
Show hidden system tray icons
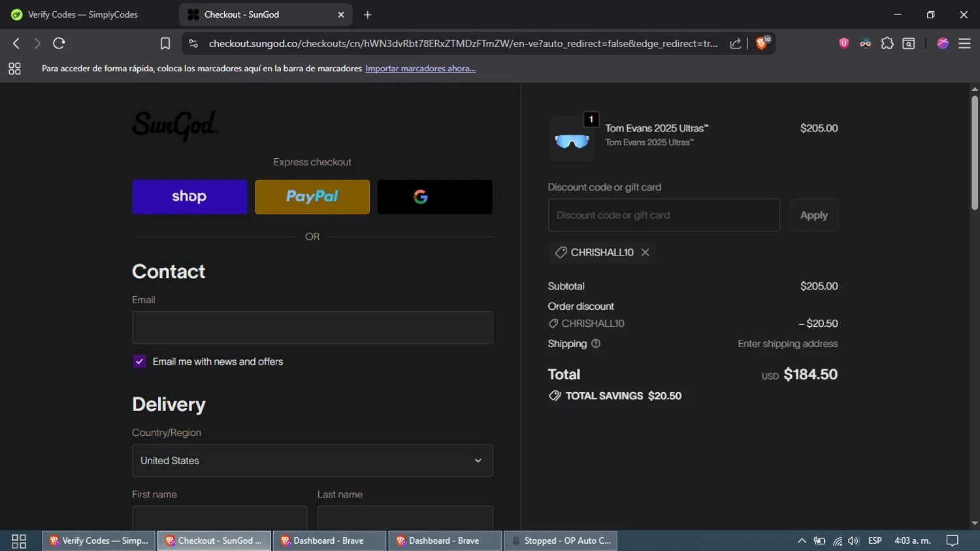(802, 541)
